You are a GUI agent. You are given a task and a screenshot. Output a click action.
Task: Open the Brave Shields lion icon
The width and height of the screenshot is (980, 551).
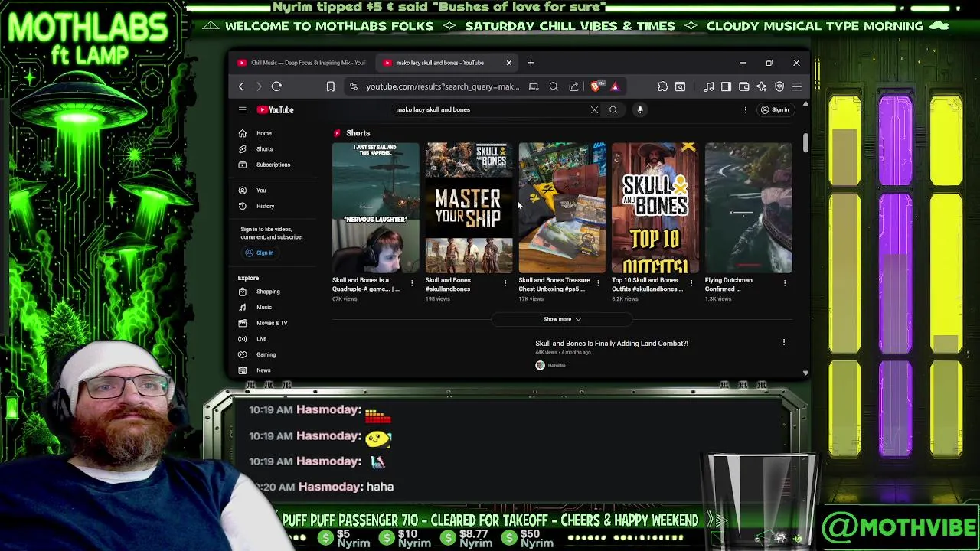click(x=596, y=86)
